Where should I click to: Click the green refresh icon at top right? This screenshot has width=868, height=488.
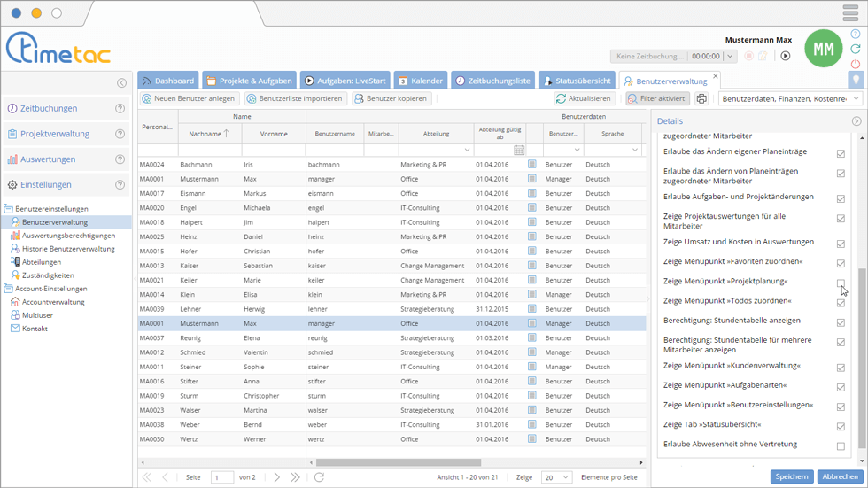(856, 49)
